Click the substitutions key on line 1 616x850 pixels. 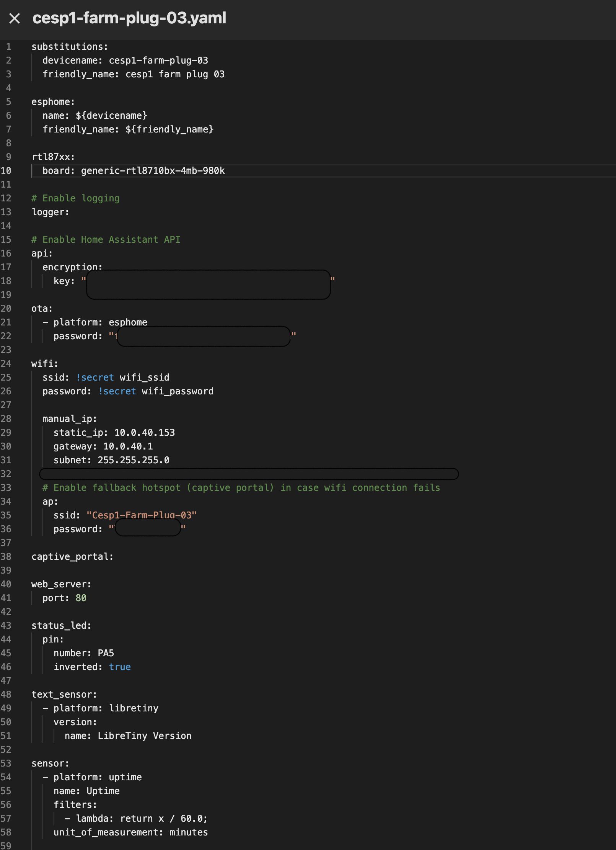(x=69, y=47)
